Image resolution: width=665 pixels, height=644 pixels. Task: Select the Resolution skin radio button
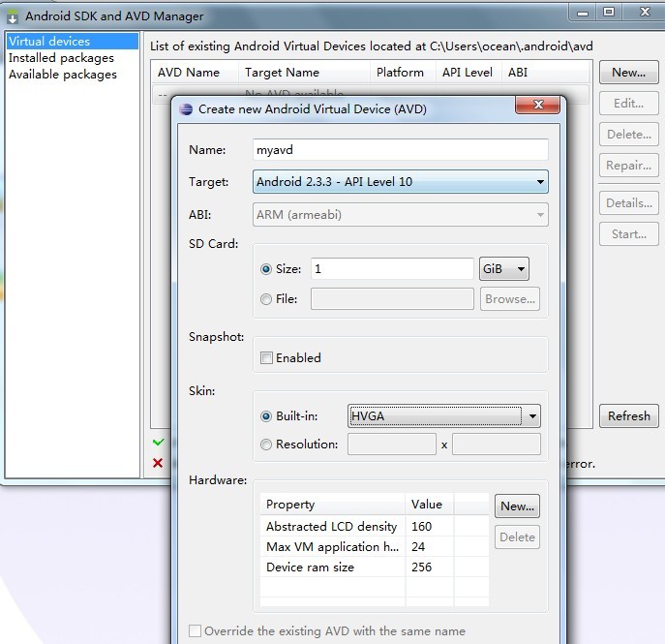[266, 445]
